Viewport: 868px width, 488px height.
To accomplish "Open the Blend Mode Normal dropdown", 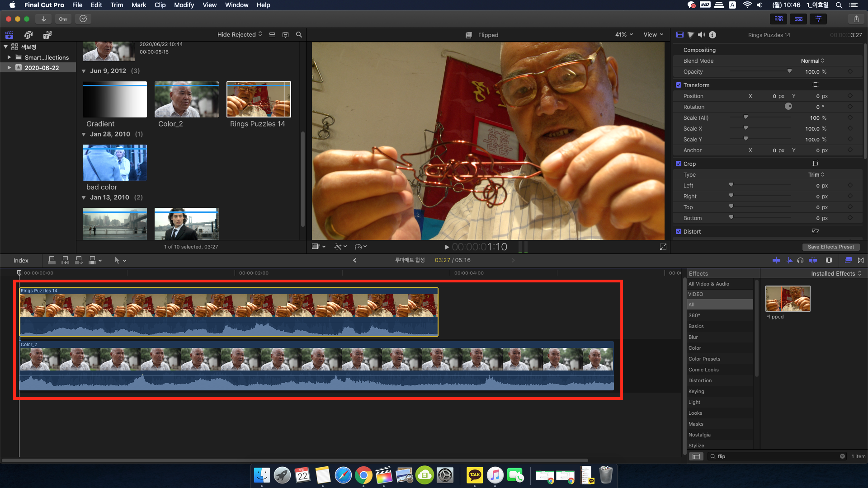I will coord(812,61).
